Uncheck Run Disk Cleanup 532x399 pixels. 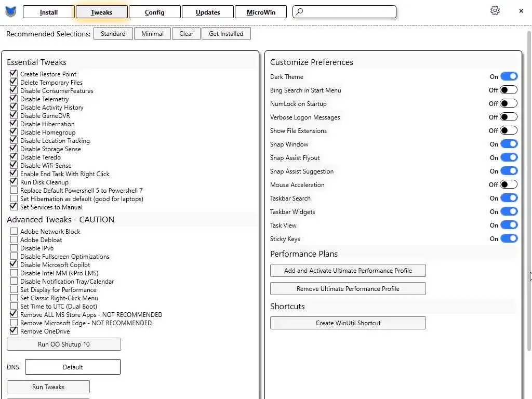14,181
